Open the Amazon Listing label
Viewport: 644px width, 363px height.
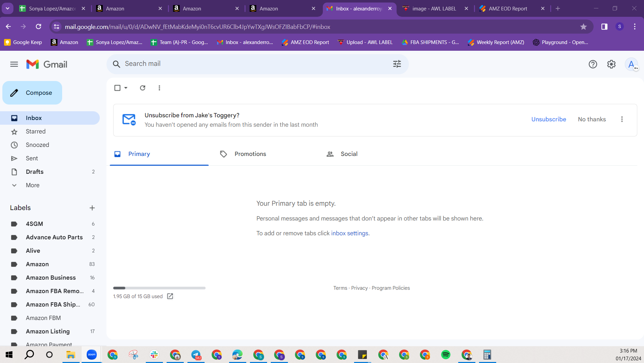click(50, 331)
